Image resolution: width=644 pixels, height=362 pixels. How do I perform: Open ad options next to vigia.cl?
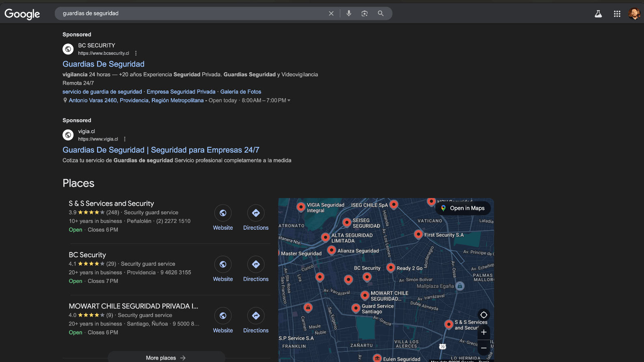[125, 139]
